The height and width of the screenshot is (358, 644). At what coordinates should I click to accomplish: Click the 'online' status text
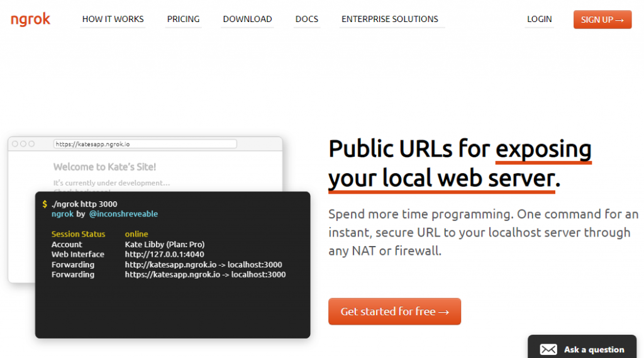[x=136, y=234]
